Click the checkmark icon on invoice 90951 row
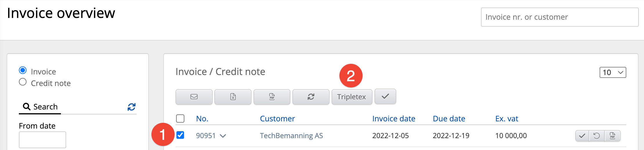The width and height of the screenshot is (644, 150). coord(582,136)
